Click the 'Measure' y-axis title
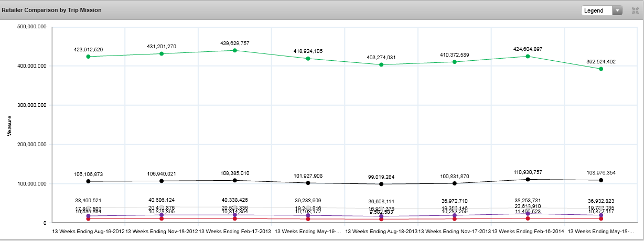The image size is (644, 241). point(9,125)
